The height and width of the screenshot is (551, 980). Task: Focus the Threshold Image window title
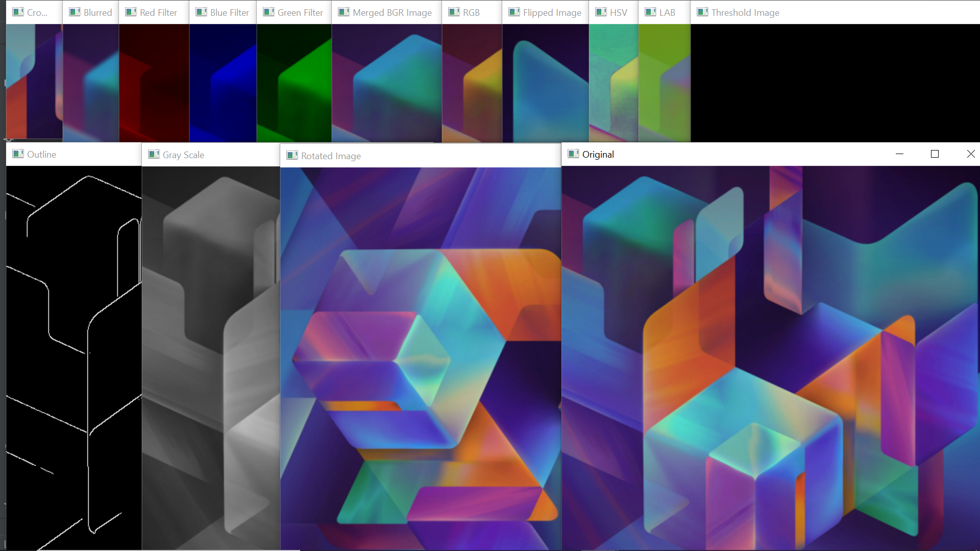[x=745, y=13]
